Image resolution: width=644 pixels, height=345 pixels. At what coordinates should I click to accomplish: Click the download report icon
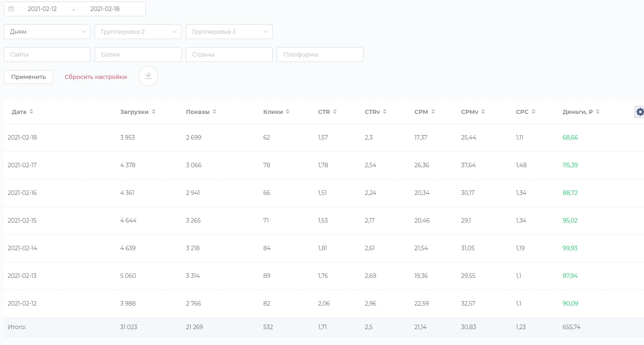coord(148,76)
